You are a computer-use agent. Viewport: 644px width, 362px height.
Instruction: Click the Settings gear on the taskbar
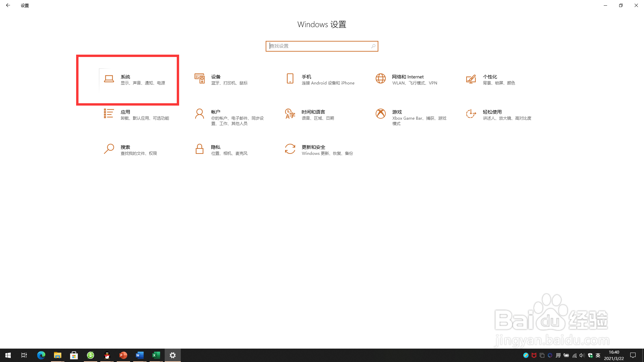pos(173,355)
